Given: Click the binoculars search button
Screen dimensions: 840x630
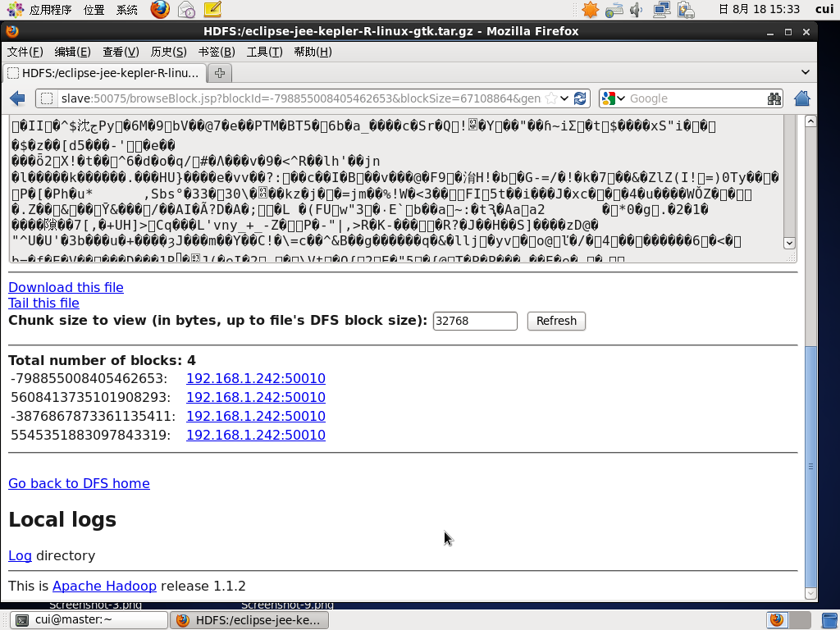Looking at the screenshot, I should click(774, 98).
